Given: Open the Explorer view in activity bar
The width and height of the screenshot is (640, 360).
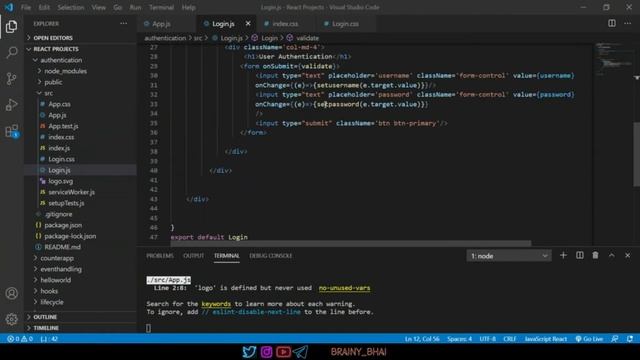Looking at the screenshot, I should [x=11, y=27].
